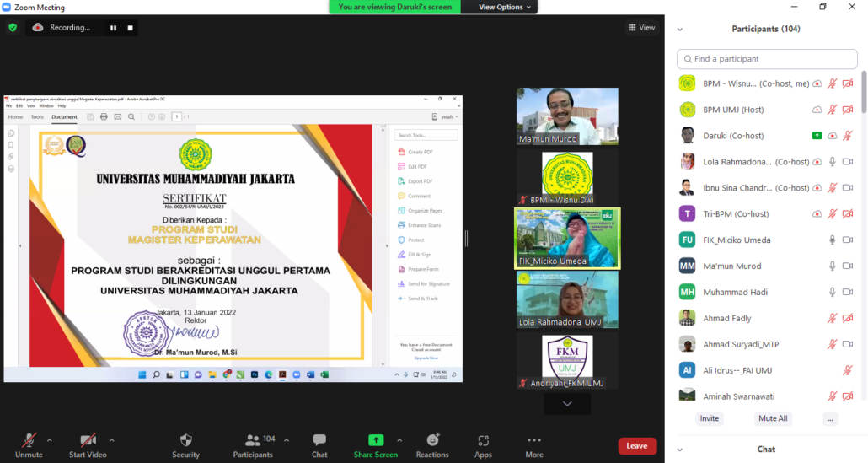Toggle Muhammad Hadi's video camera icon

click(x=848, y=292)
